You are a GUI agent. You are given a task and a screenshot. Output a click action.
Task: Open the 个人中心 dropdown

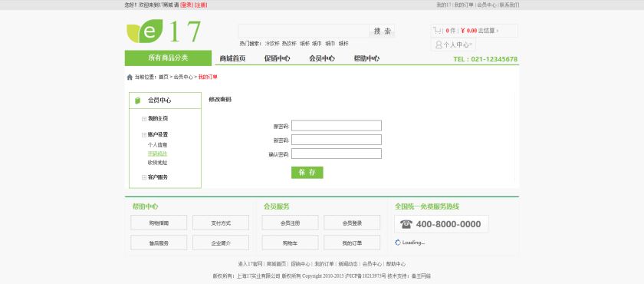pyautogui.click(x=453, y=45)
